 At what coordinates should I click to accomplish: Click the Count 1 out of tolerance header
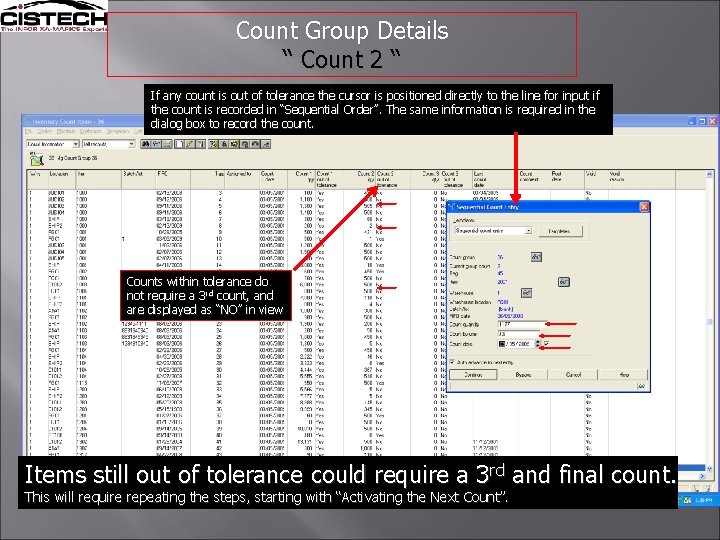point(329,179)
